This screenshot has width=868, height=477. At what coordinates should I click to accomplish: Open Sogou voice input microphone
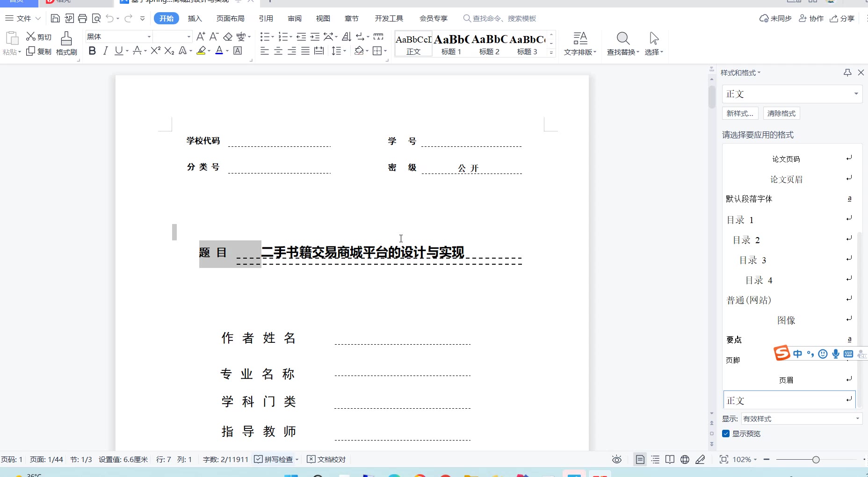click(836, 354)
